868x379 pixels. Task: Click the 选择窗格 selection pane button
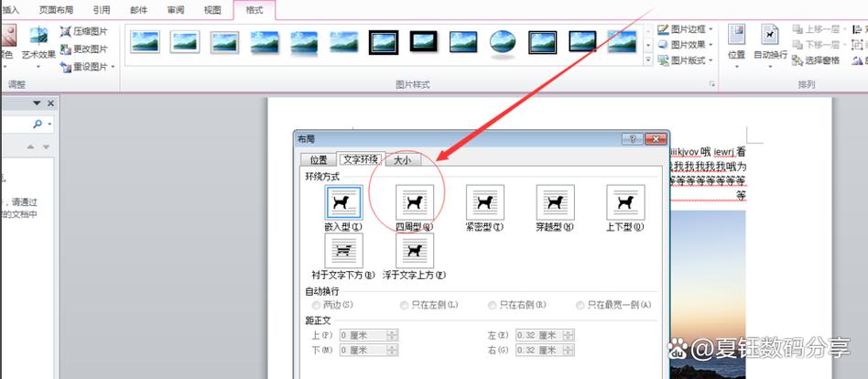point(816,60)
